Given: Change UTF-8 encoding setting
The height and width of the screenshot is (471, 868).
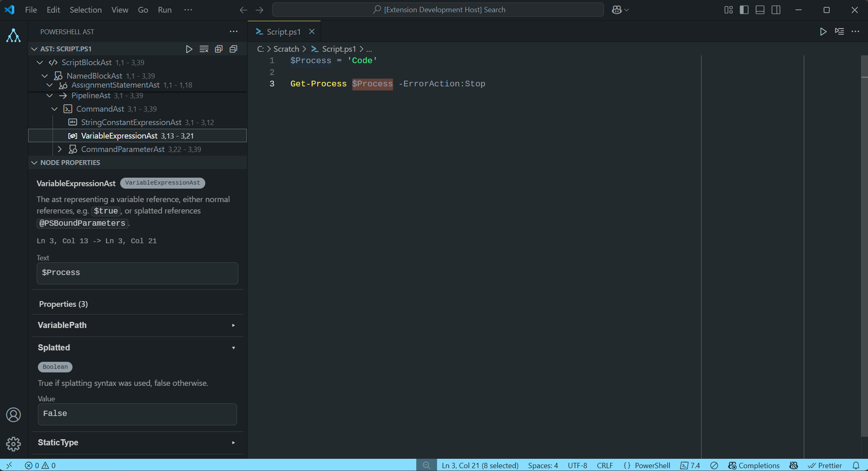Looking at the screenshot, I should point(577,465).
